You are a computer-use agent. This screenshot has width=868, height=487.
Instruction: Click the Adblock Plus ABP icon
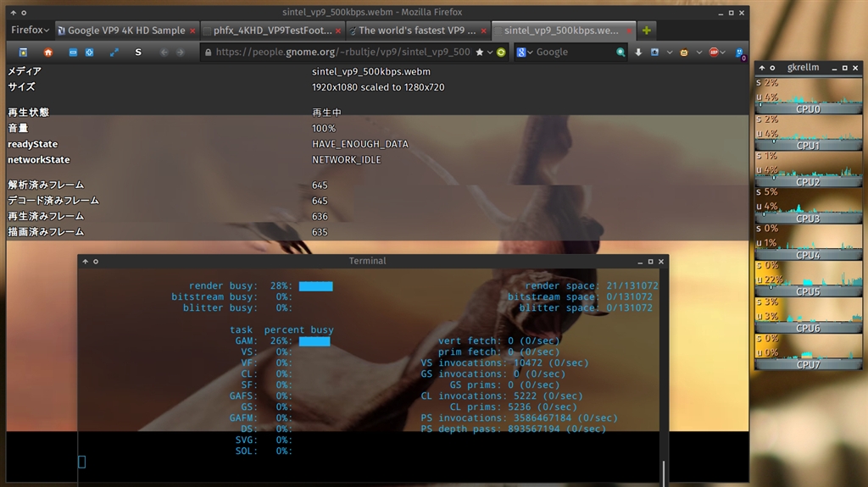[x=714, y=52]
